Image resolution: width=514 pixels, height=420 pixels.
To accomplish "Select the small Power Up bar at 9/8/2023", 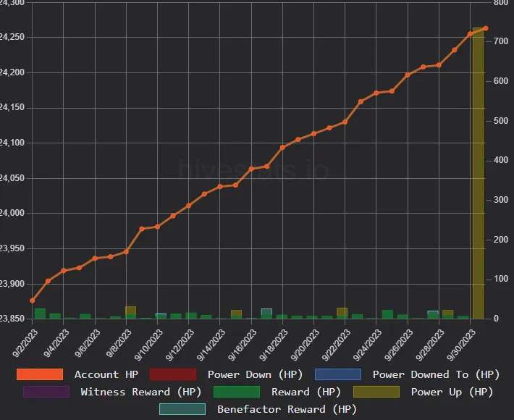I will (x=130, y=311).
